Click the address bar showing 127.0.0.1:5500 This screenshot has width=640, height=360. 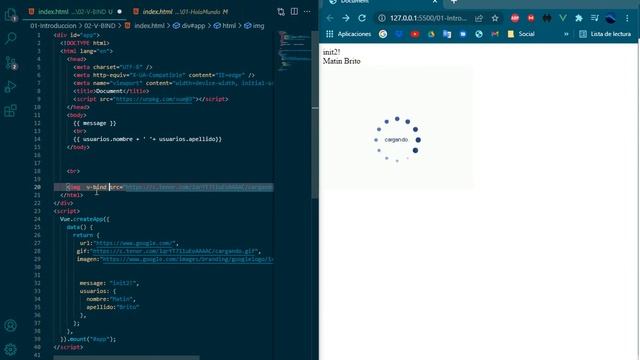[x=429, y=18]
